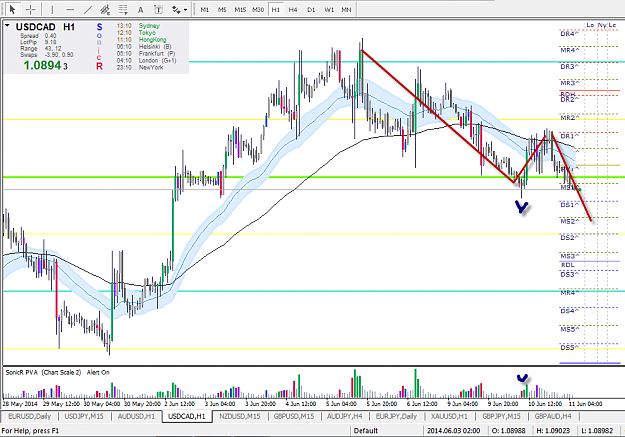Open the GBPJPY,M15 chart tab

pos(501,416)
